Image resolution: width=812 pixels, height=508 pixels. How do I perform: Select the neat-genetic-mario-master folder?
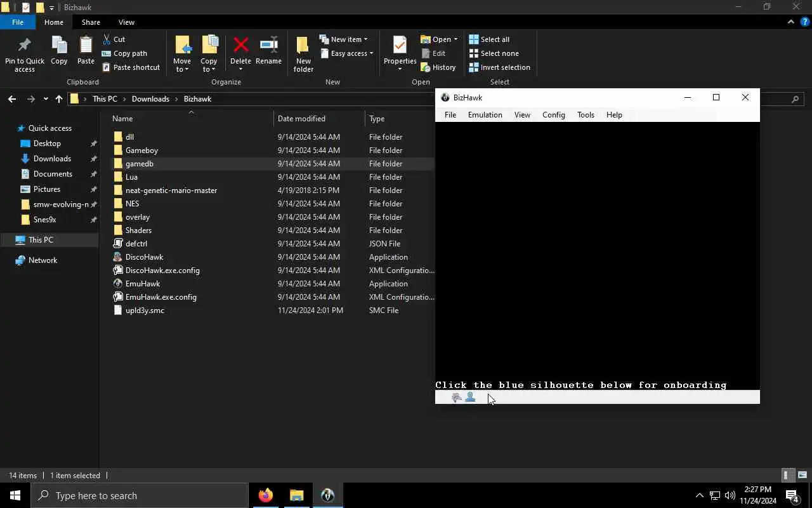point(171,190)
